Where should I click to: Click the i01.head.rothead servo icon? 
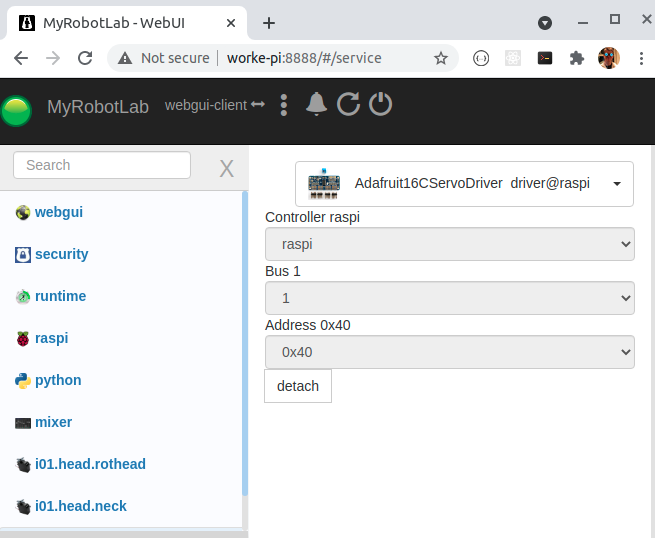pyautogui.click(x=23, y=464)
